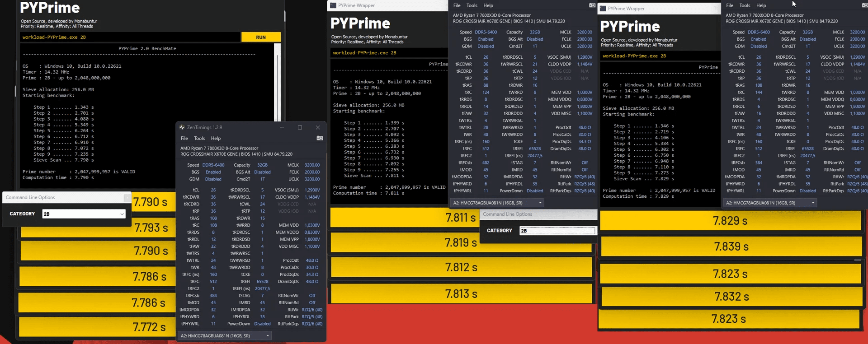The height and width of the screenshot is (344, 868).
Task: Click VSOC 1,2900V in ZenTimings 1.2.9 window
Action: pyautogui.click(x=312, y=190)
